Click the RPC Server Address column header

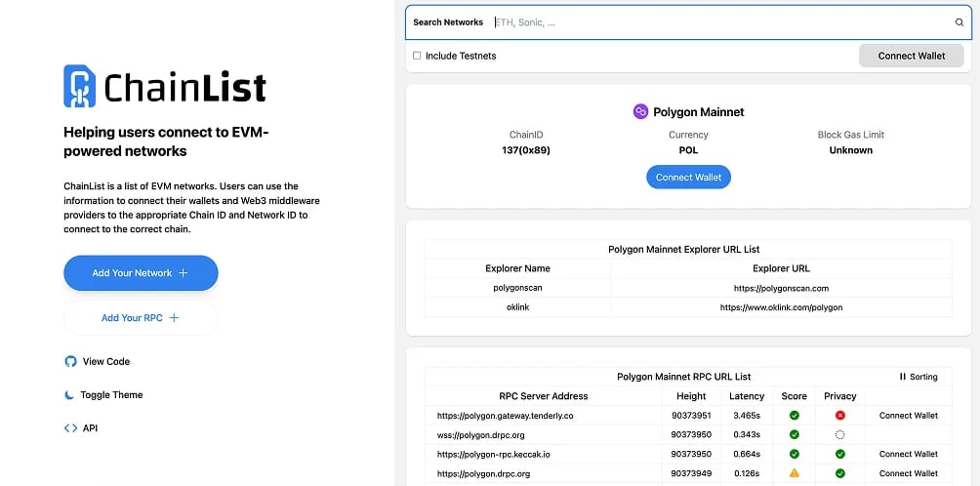(x=543, y=396)
